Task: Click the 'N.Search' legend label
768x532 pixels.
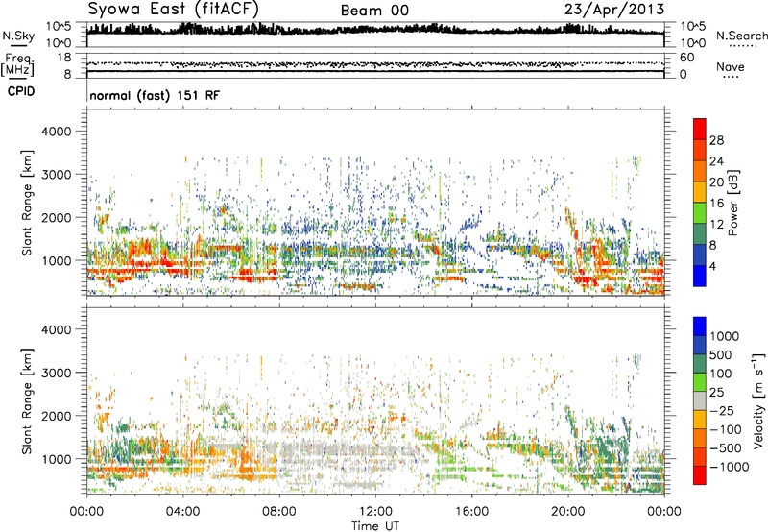Action: click(x=741, y=36)
